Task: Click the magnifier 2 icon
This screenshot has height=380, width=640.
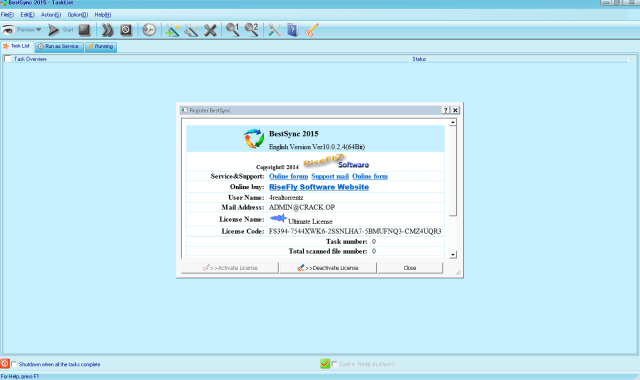Action: click(x=251, y=30)
